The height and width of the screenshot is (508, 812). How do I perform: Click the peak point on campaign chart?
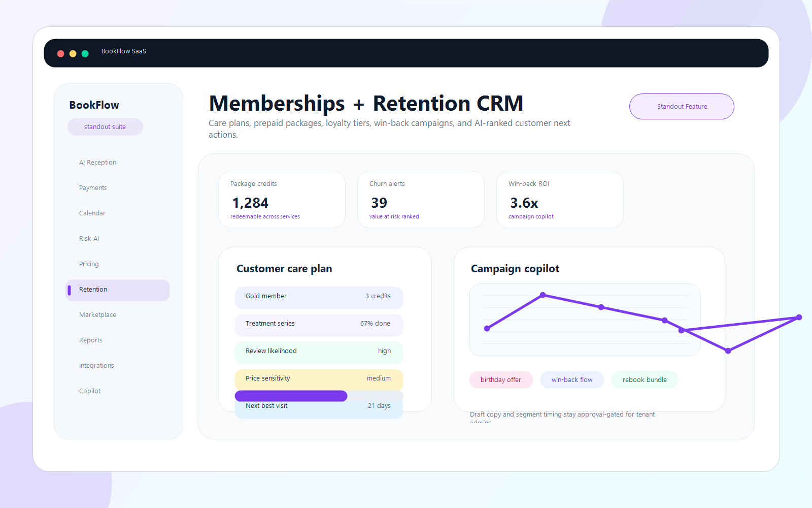(x=543, y=295)
